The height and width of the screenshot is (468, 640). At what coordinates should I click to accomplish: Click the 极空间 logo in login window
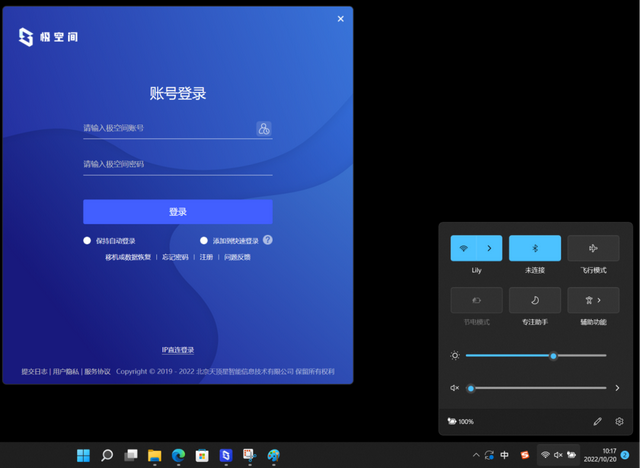[48, 37]
